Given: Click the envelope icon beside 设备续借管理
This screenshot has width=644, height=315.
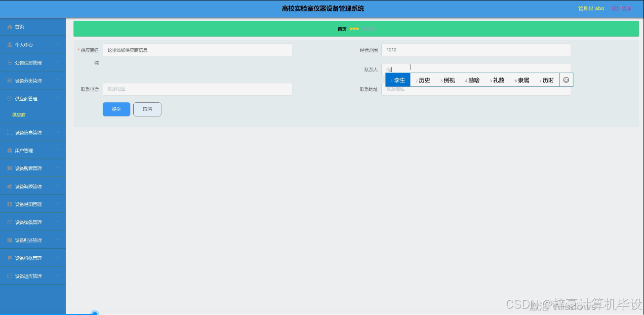Looking at the screenshot, I should pyautogui.click(x=9, y=222).
